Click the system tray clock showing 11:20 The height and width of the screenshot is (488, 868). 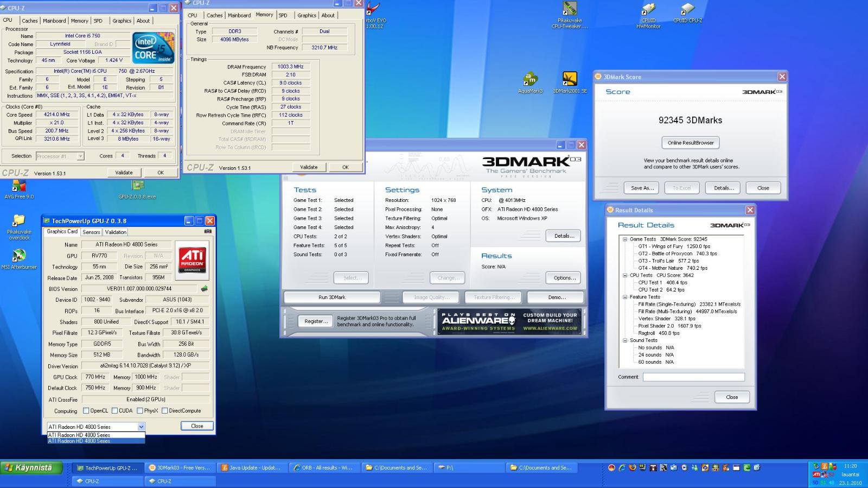[850, 466]
